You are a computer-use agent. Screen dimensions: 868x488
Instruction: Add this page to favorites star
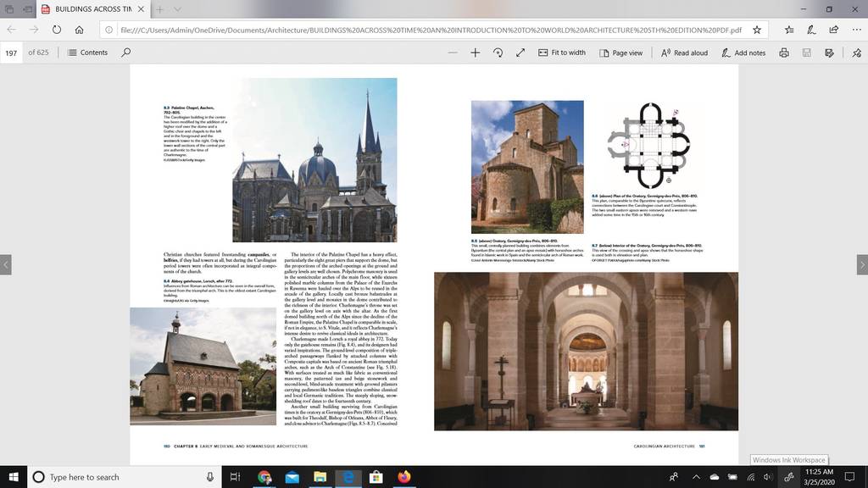(757, 30)
